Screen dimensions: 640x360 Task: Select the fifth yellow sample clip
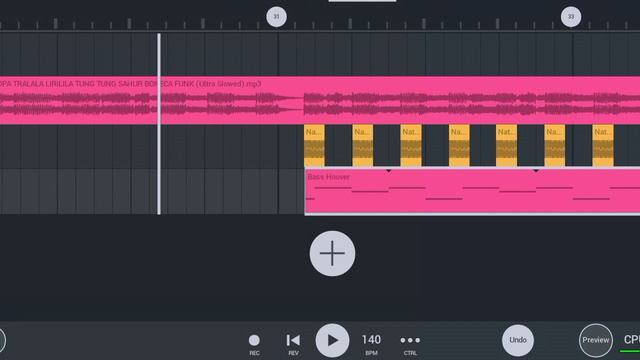507,146
